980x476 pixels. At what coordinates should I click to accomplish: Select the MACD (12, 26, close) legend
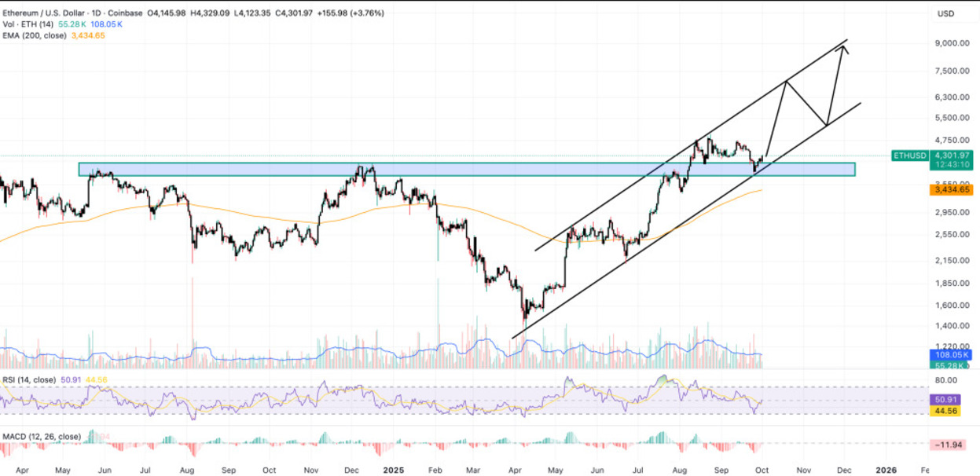coord(41,437)
